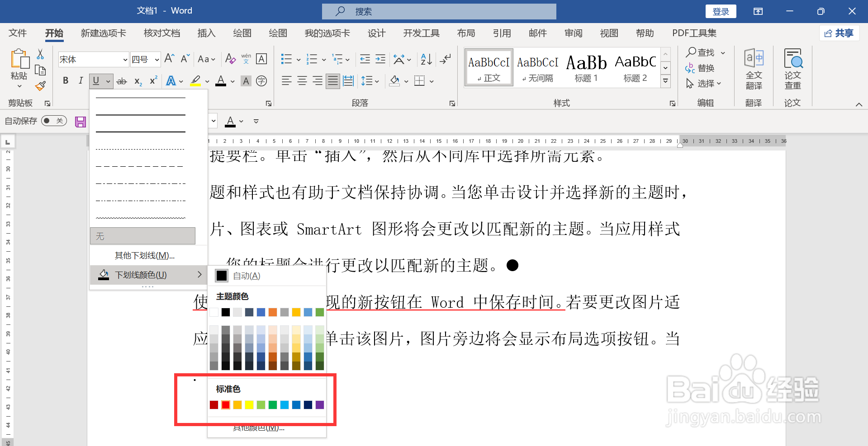
Task: Switch to the 插入 tab
Action: [206, 33]
